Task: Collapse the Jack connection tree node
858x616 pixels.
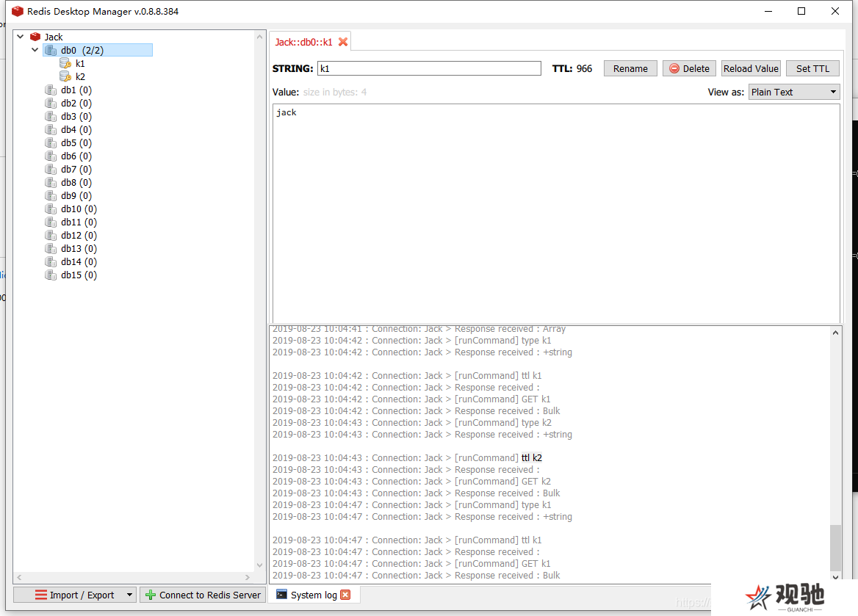Action: 21,37
